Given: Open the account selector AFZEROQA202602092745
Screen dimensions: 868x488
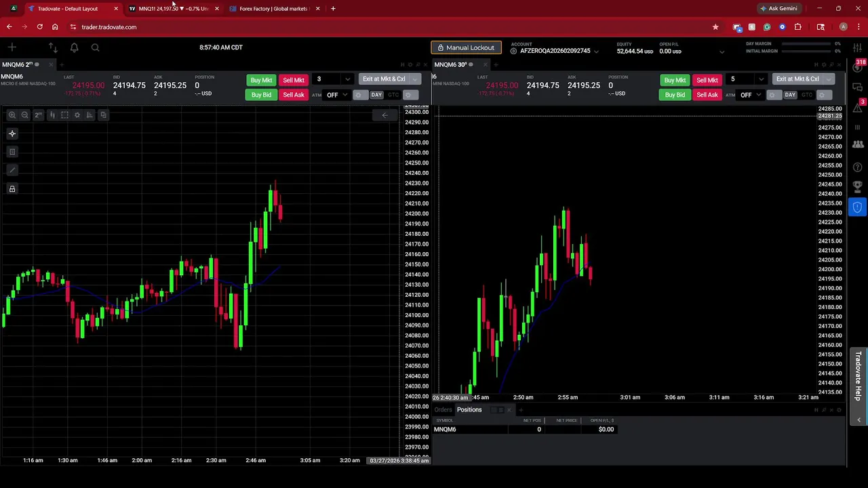Looking at the screenshot, I should click(x=555, y=51).
